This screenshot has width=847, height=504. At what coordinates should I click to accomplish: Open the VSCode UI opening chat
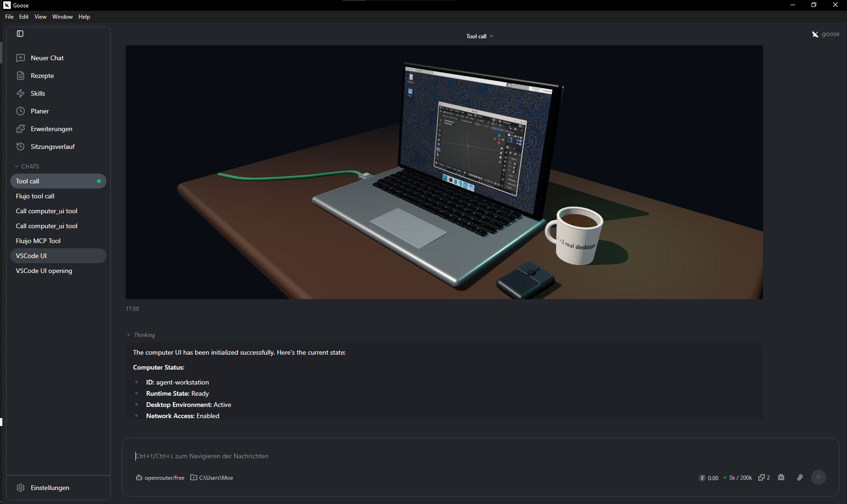click(58, 271)
